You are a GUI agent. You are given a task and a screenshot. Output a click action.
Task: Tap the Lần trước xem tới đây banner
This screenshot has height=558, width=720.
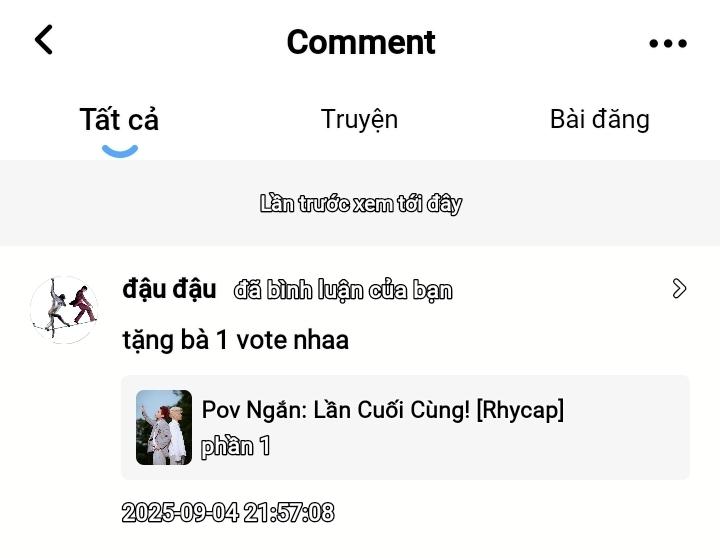pyautogui.click(x=360, y=203)
